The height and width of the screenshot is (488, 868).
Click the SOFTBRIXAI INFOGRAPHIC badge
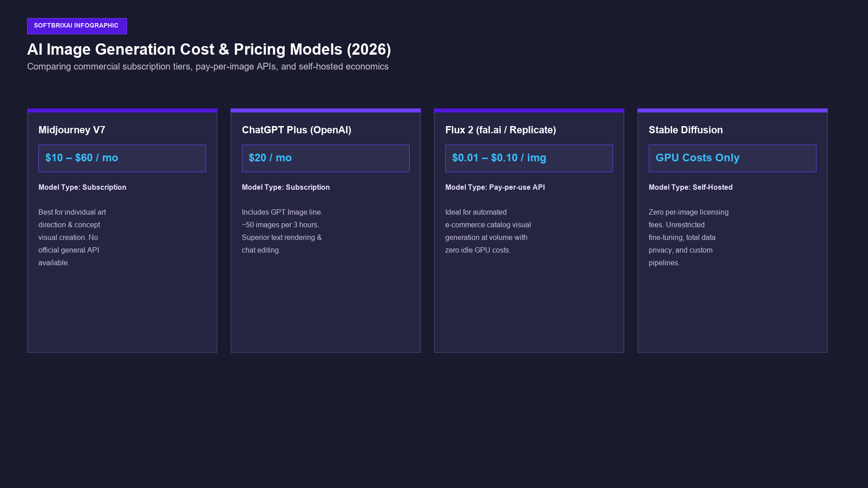(x=77, y=26)
